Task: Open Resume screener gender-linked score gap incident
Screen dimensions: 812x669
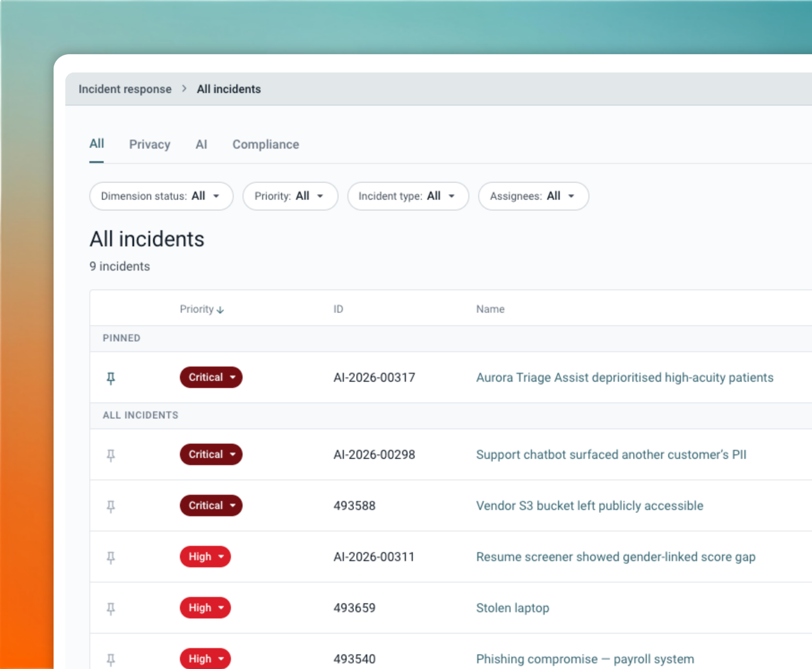Action: 616,557
